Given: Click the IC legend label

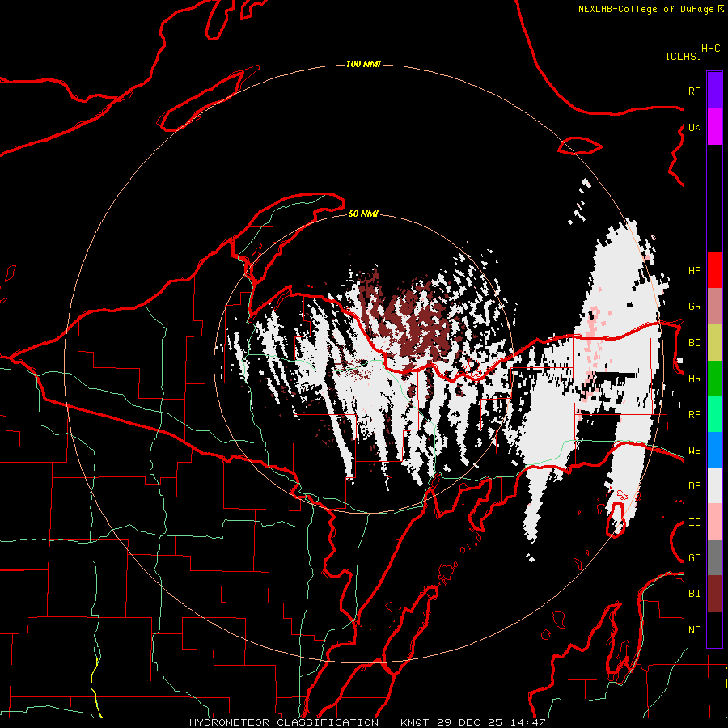Looking at the screenshot, I should [x=694, y=523].
